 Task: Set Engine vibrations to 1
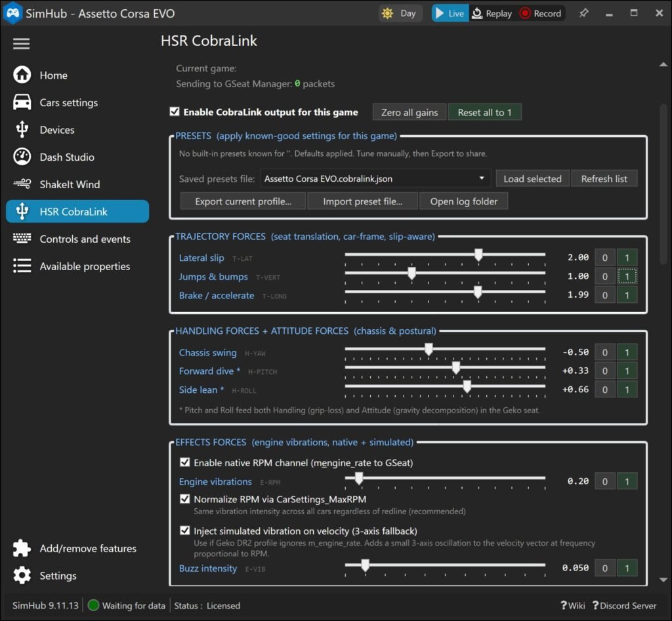pos(627,481)
